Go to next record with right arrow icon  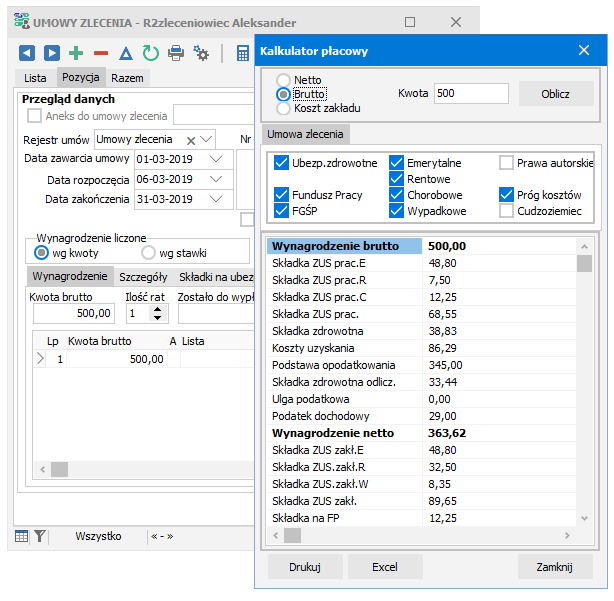pyautogui.click(x=52, y=53)
